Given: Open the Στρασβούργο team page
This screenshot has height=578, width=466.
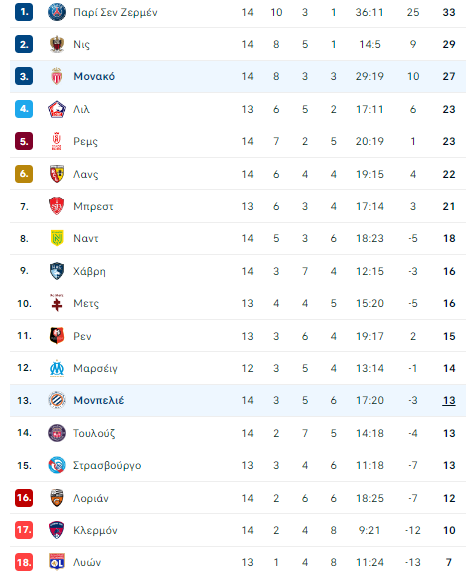Looking at the screenshot, I should [x=107, y=466].
